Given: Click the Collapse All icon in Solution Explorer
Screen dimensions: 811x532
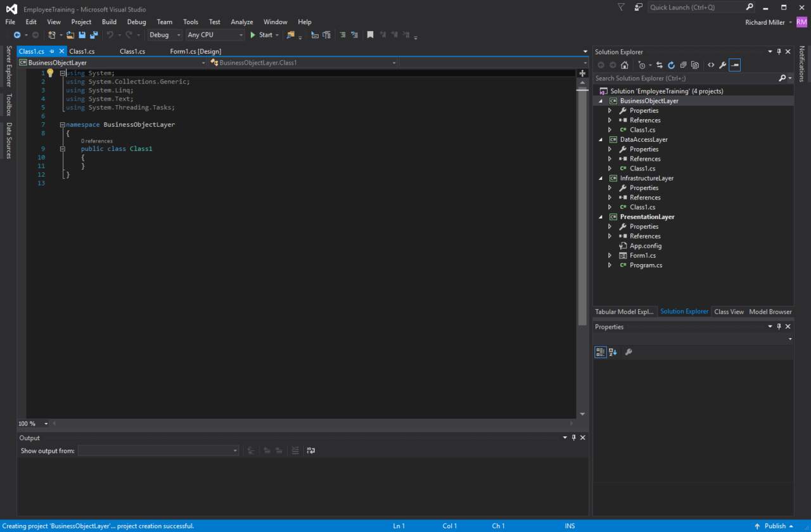Looking at the screenshot, I should [684, 65].
